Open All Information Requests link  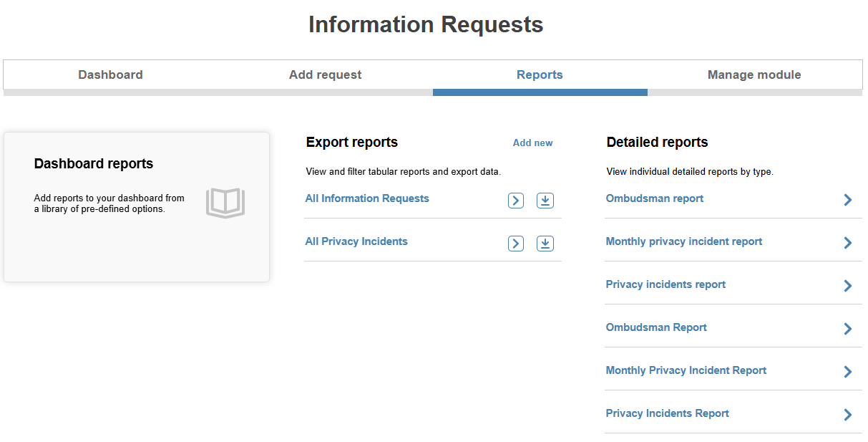click(x=367, y=198)
